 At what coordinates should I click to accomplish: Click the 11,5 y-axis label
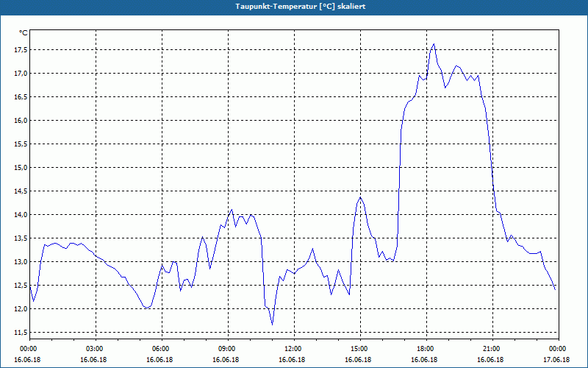pos(21,333)
